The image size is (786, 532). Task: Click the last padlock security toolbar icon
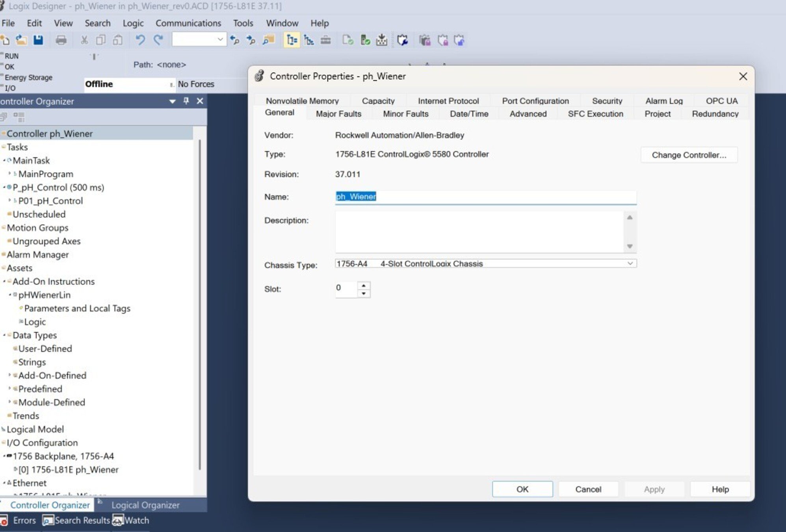pos(459,40)
